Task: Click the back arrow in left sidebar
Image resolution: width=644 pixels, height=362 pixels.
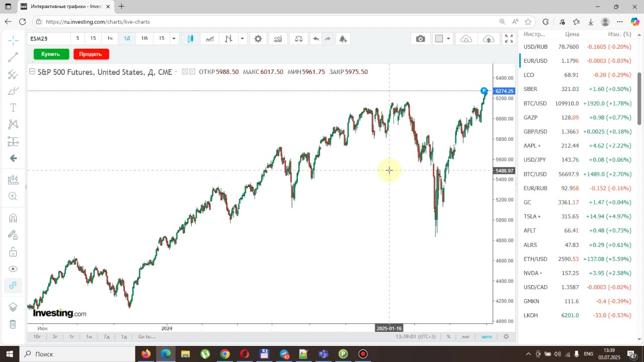Action: point(13,158)
